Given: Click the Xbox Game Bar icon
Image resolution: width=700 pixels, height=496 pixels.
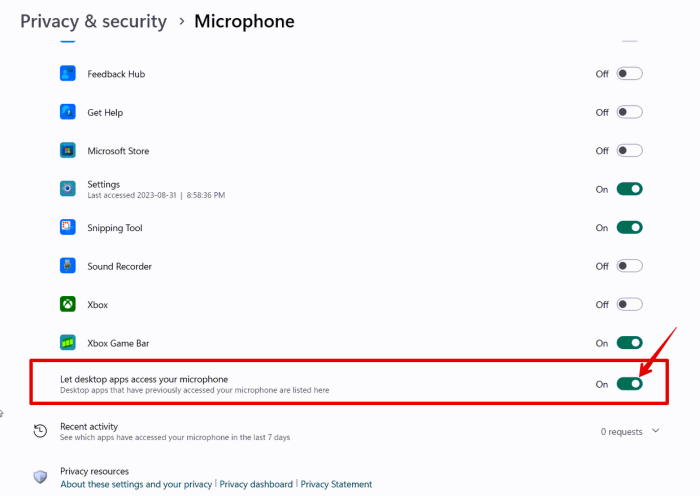Looking at the screenshot, I should point(68,343).
